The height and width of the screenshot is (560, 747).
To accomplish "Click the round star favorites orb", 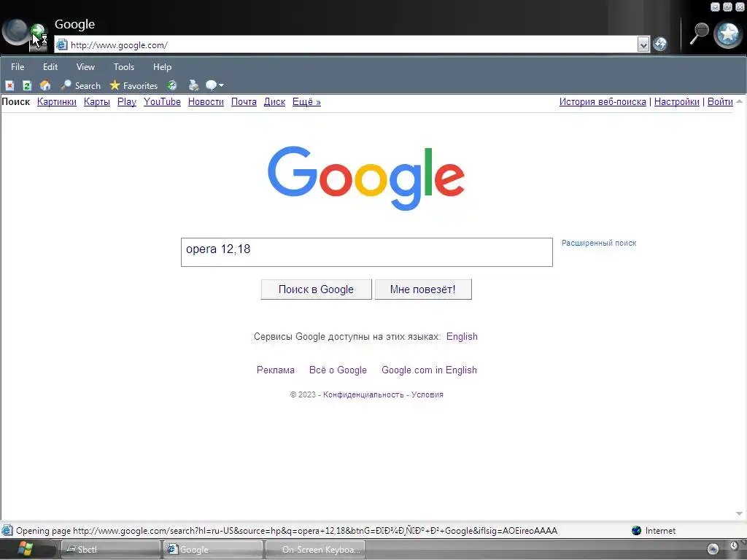I will tap(729, 34).
